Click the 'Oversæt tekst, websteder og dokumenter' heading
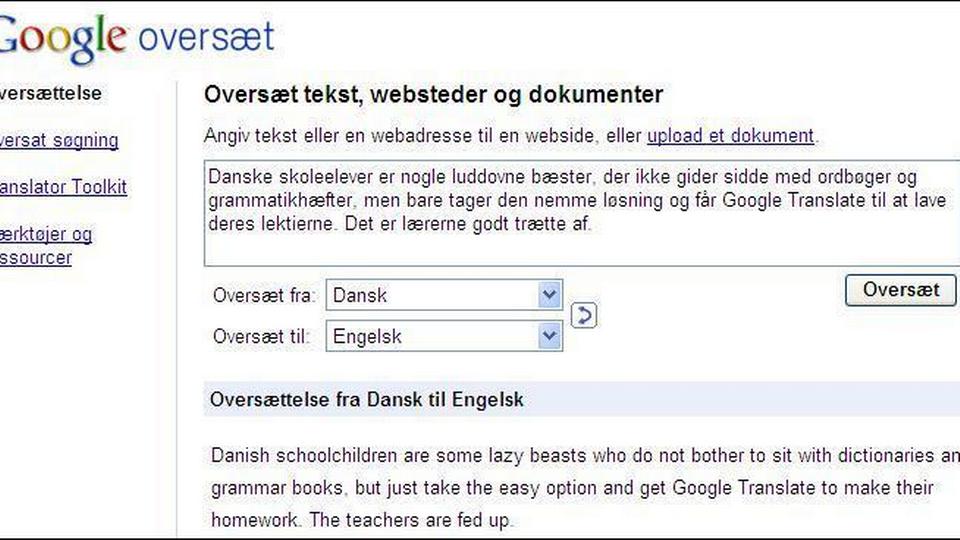 (433, 95)
